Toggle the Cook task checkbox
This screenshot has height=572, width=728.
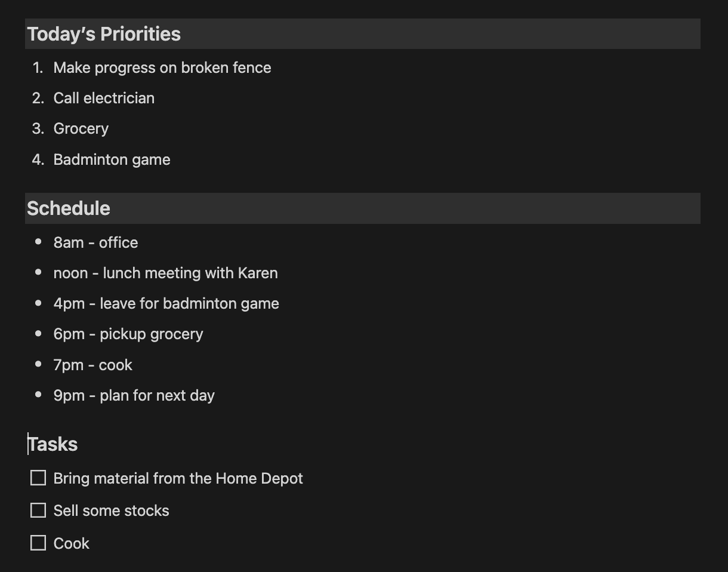[x=38, y=543]
